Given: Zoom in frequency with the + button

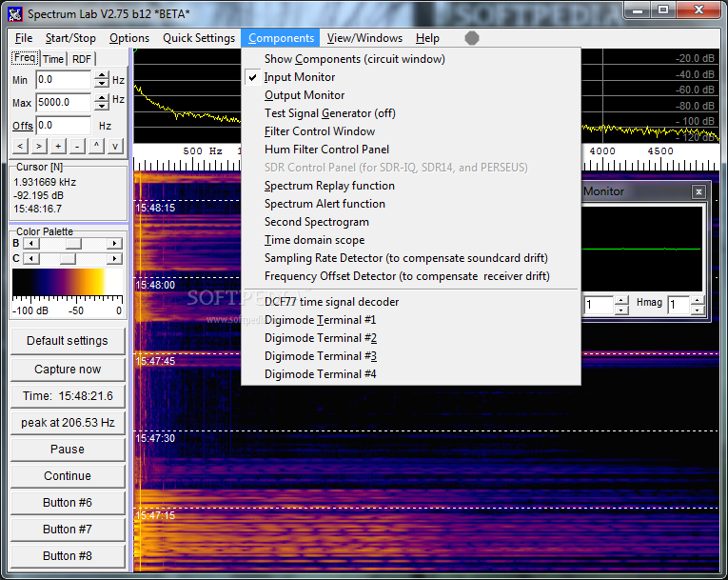Looking at the screenshot, I should 58,146.
